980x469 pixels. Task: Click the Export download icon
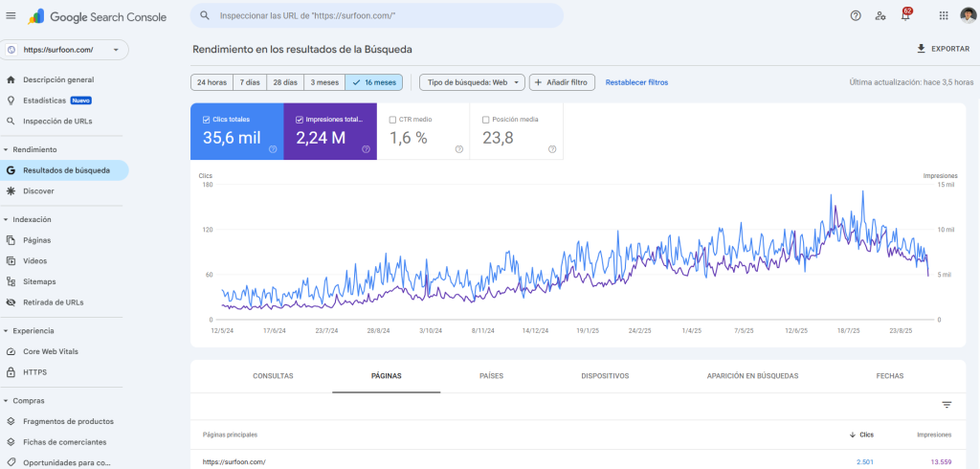921,49
